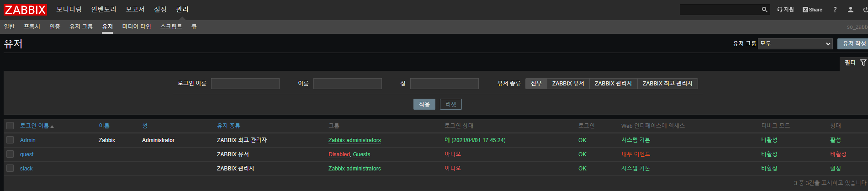Toggle the filter funnel icon

[863, 63]
